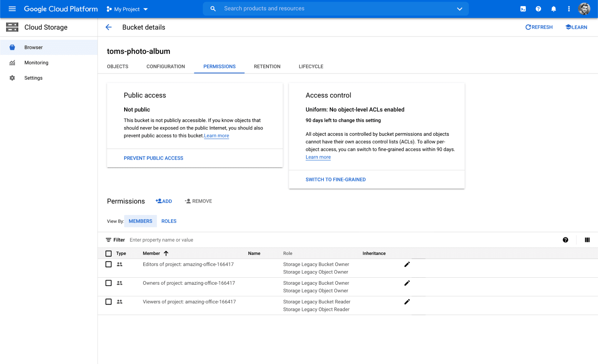
Task: Click the PREVENT PUBLIC ACCESS button
Action: tap(153, 158)
